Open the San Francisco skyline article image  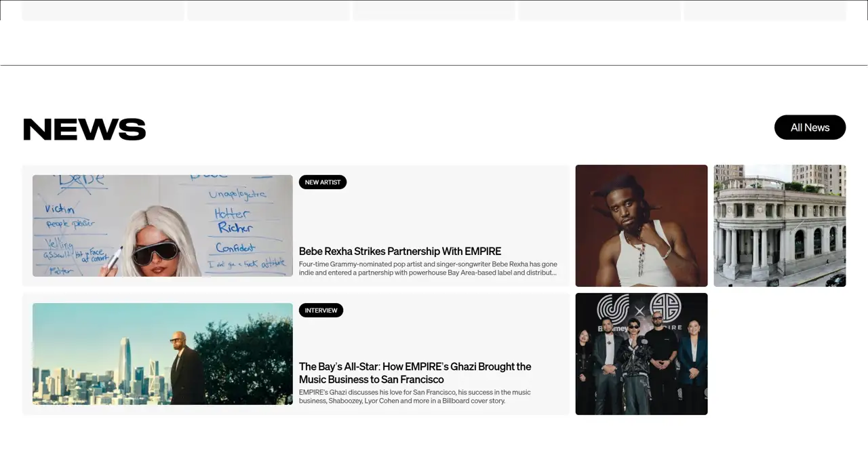pyautogui.click(x=163, y=354)
